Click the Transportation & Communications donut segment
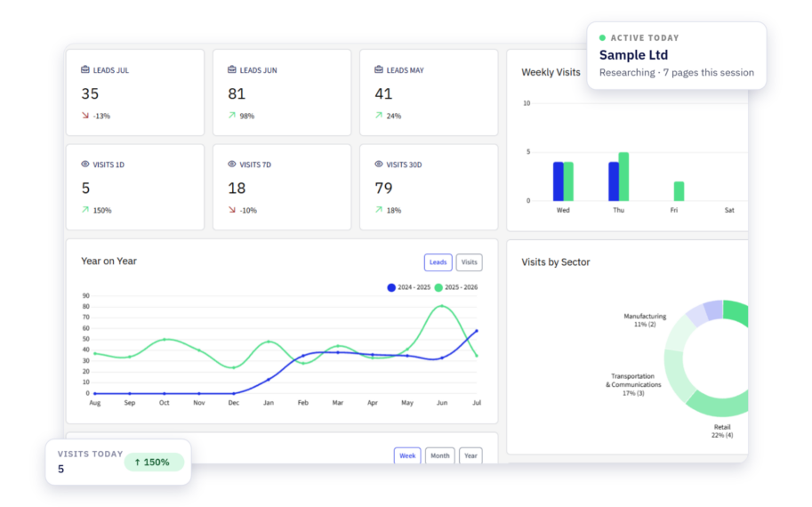 pyautogui.click(x=677, y=375)
